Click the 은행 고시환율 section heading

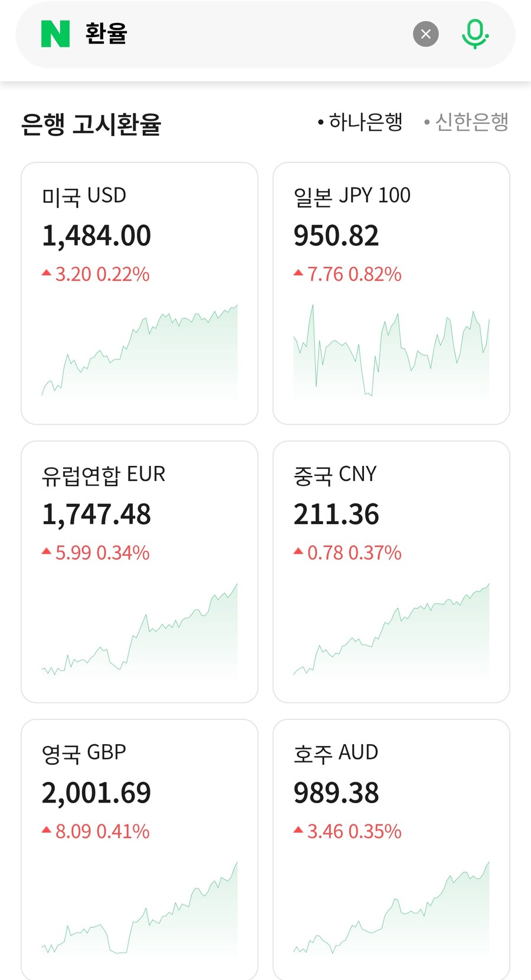tap(91, 124)
